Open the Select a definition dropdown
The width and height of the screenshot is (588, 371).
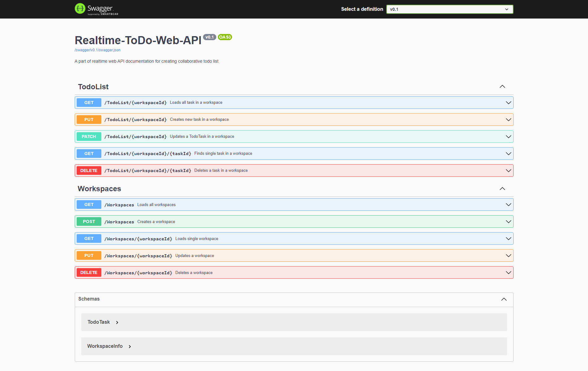click(x=449, y=9)
